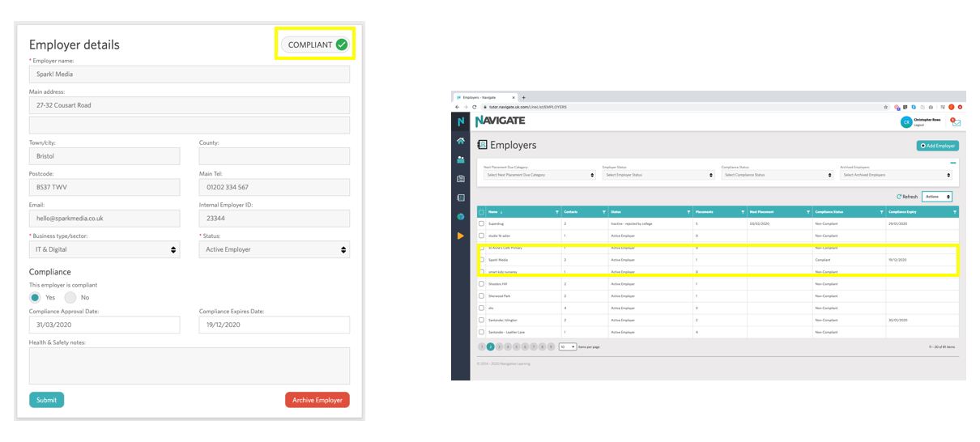
Task: Click the Postcode input field
Action: tap(104, 187)
